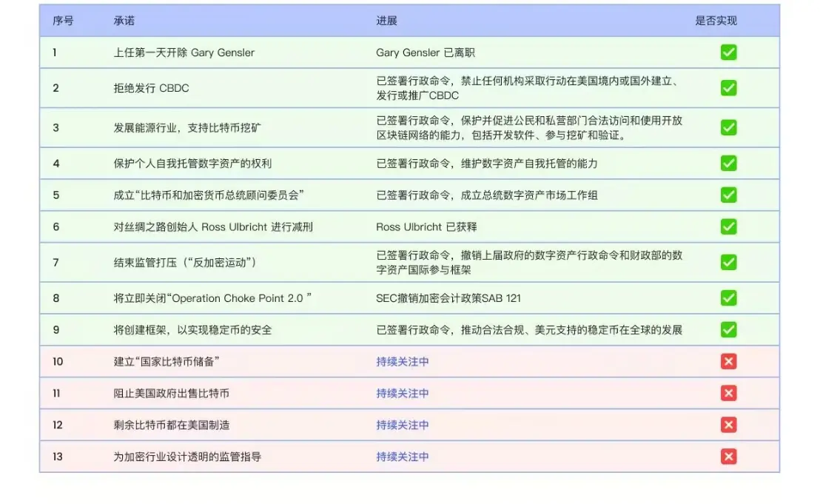
Task: Open 持续关注中 link in row 10
Action: tap(402, 362)
